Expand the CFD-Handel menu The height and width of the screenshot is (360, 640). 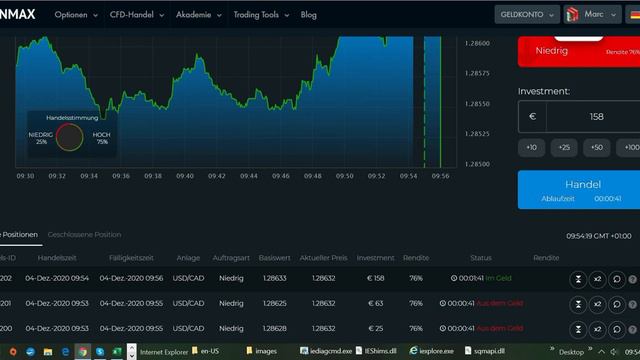tap(137, 15)
